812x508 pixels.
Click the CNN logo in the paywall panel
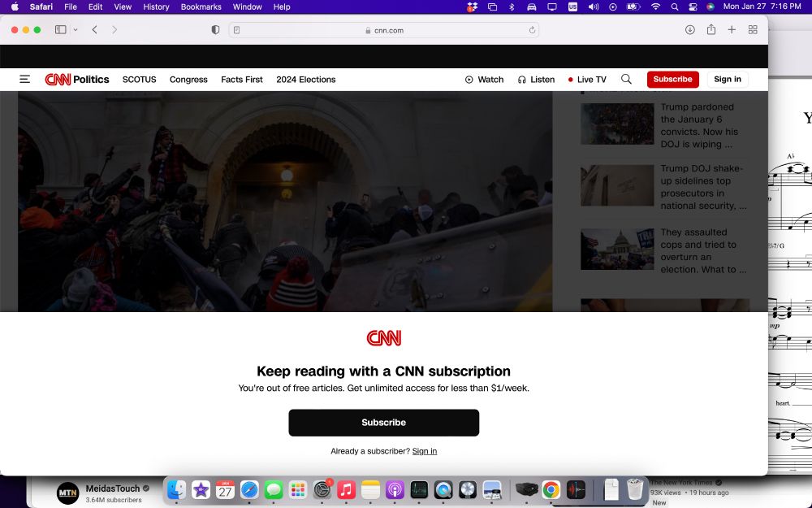coord(384,338)
